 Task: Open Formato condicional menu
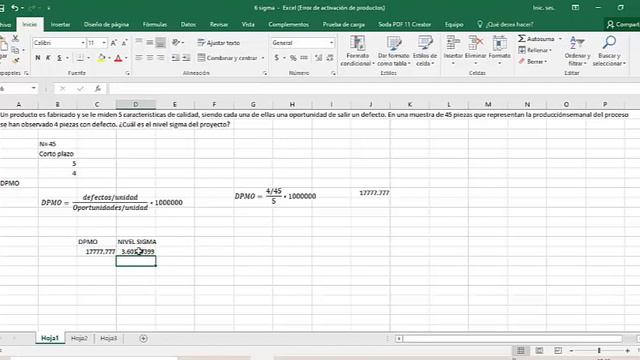358,51
